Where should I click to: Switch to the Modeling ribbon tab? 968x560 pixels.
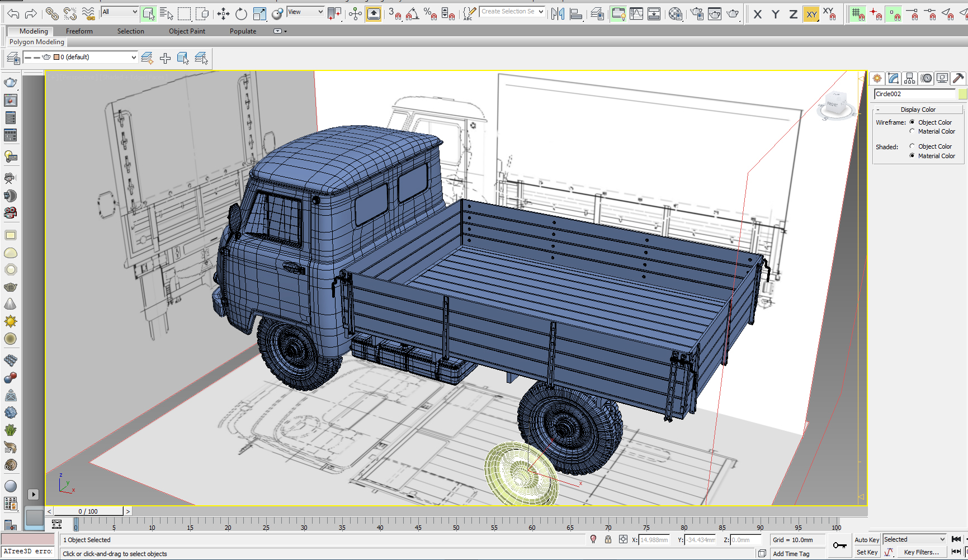[34, 31]
